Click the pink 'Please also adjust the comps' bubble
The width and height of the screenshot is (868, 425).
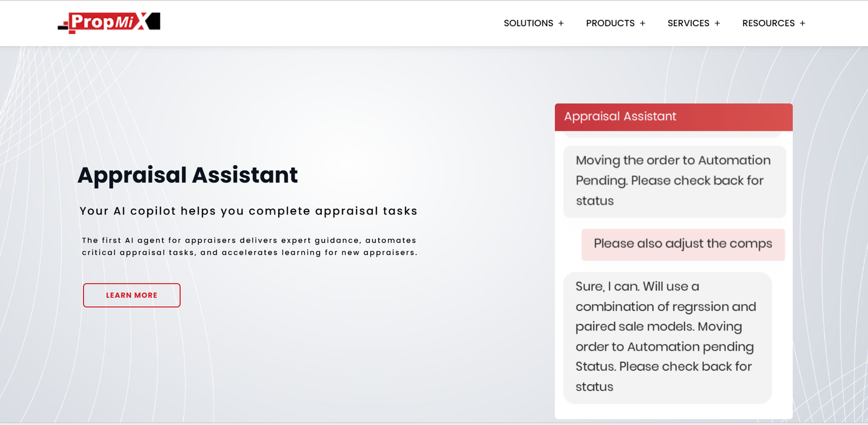(x=682, y=244)
